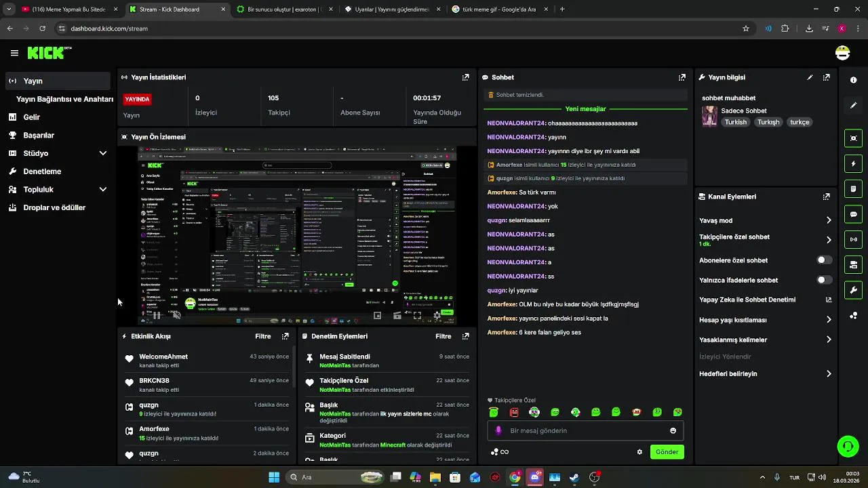The height and width of the screenshot is (488, 868).
Task: Toggle Yalnızca ifadelerle sohbet switch
Action: pyautogui.click(x=824, y=280)
